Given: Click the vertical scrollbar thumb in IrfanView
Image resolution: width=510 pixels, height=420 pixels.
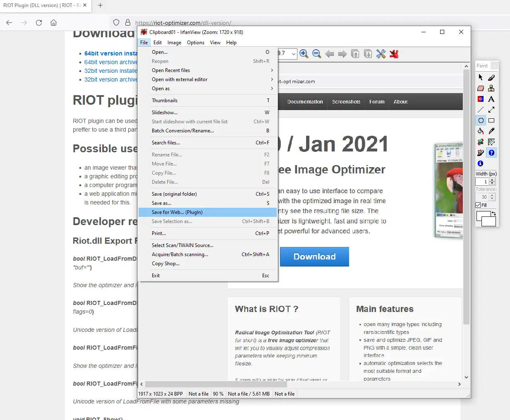Looking at the screenshot, I should (x=467, y=197).
